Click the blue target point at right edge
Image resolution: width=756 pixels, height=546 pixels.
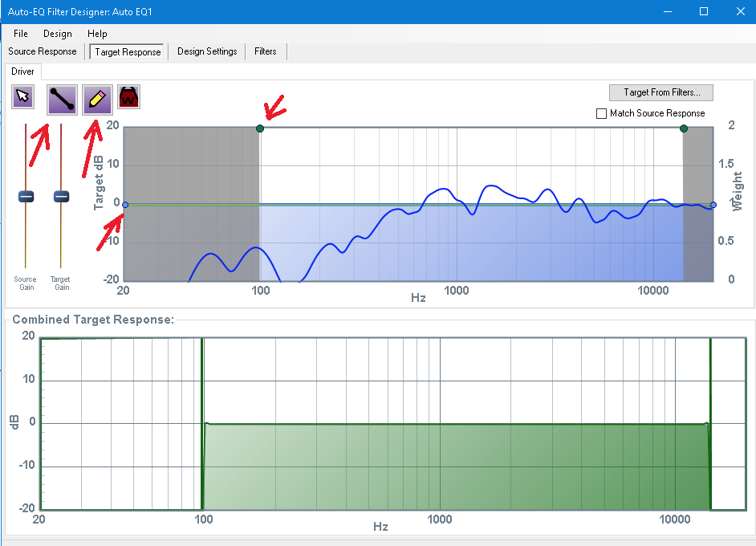713,205
